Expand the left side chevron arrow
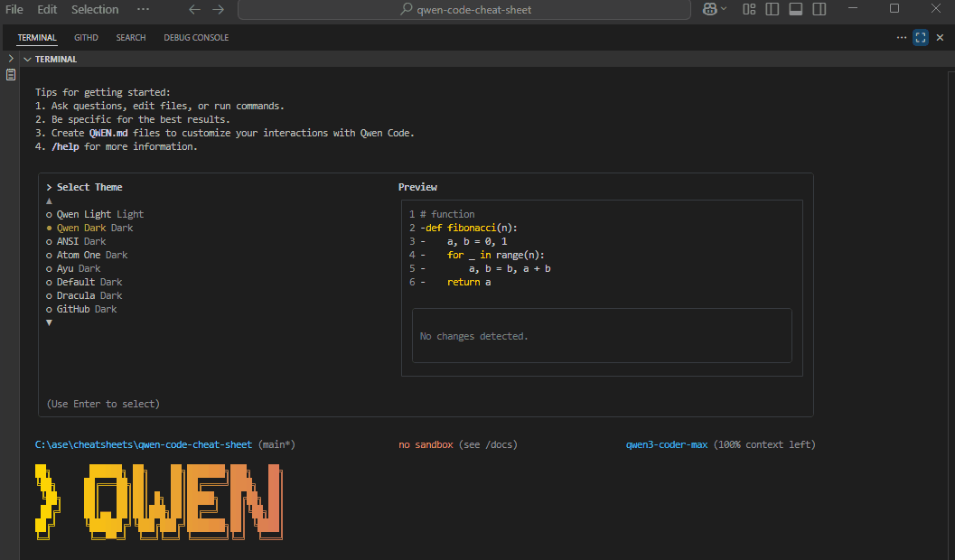Viewport: 955px width, 560px height. click(11, 59)
